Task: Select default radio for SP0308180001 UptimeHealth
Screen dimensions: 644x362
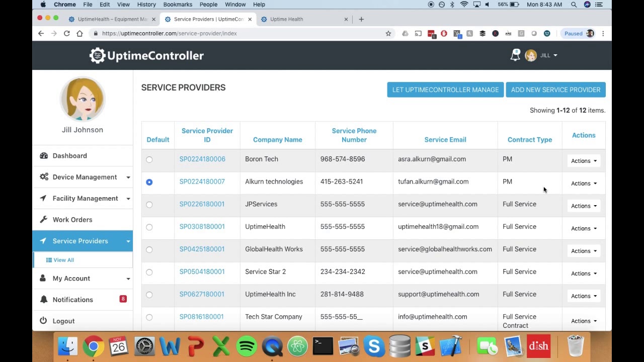Action: [149, 227]
